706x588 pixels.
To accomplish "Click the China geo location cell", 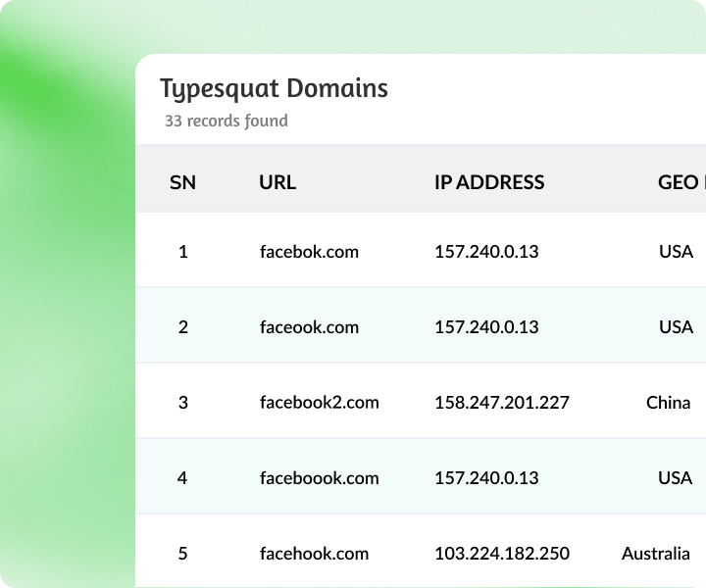I will pos(668,403).
